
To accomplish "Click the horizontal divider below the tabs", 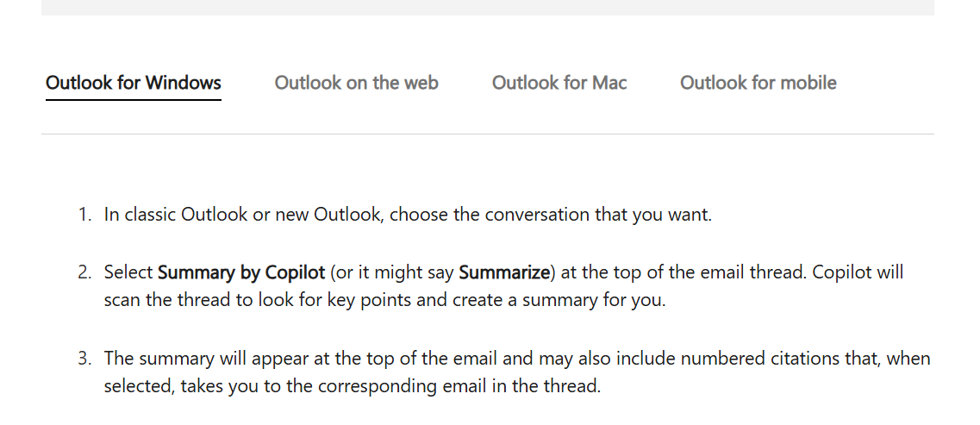I will (488, 134).
